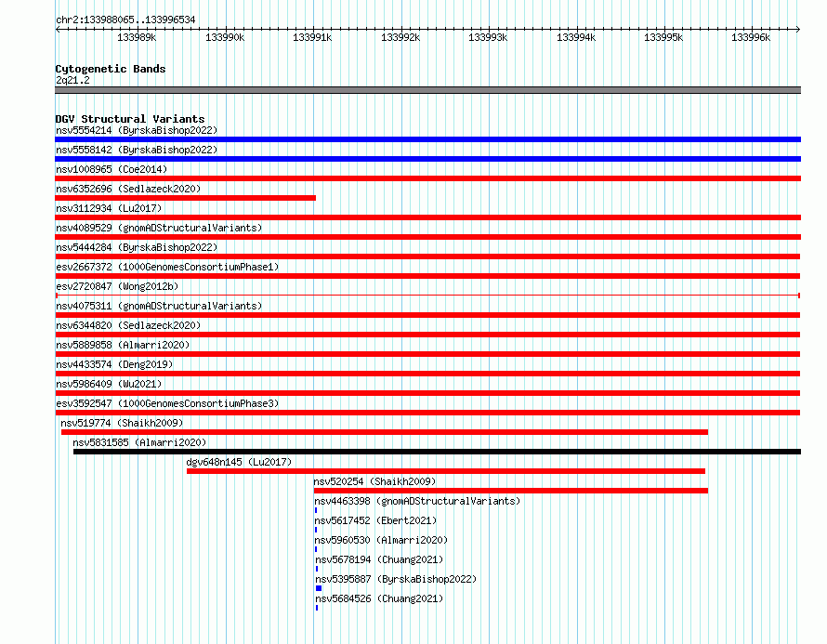Click the red bar under esv2667372
Image resolution: width=827 pixels, height=644 pixels.
point(427,276)
